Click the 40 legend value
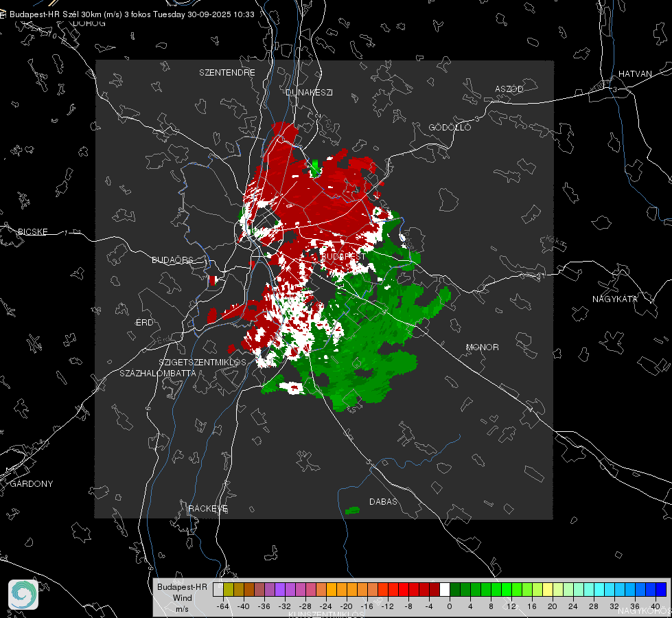Viewport: 672px width, 618px height. (x=655, y=606)
